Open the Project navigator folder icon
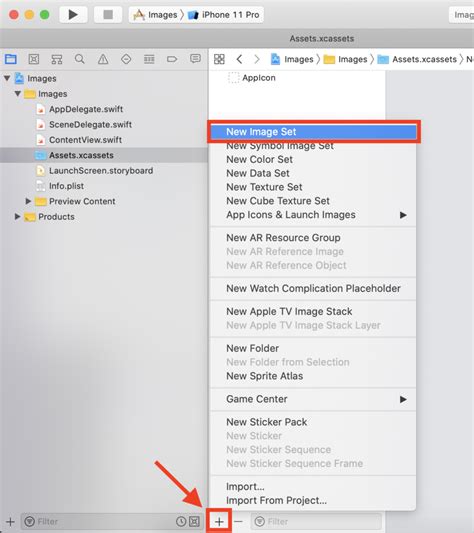The image size is (474, 533). tap(11, 59)
